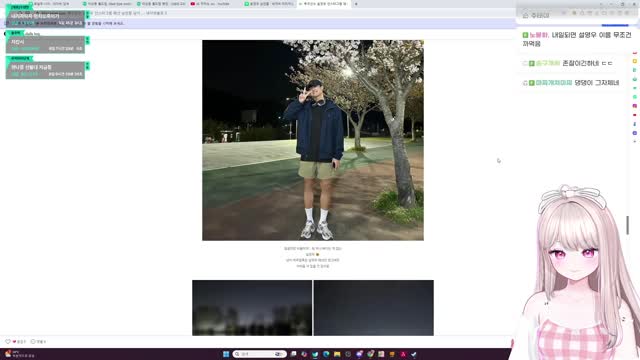
Task: Click the taskbar search box
Action: pos(260,354)
